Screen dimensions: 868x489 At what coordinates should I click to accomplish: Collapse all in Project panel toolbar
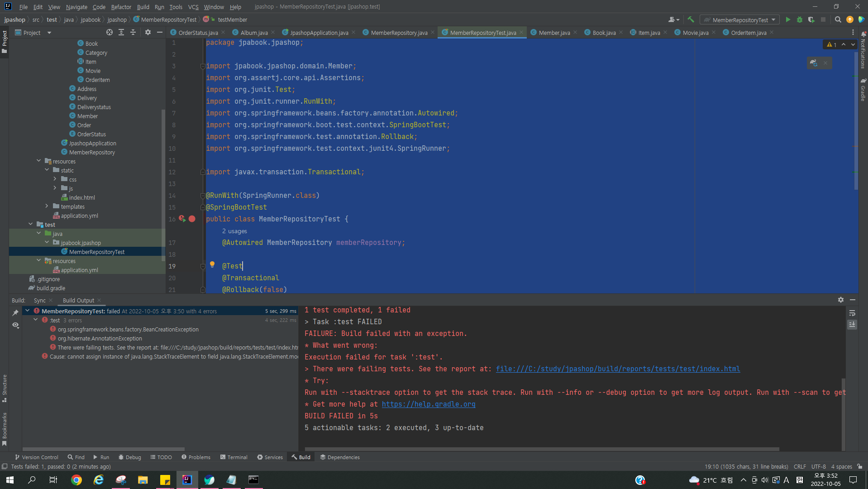click(133, 33)
